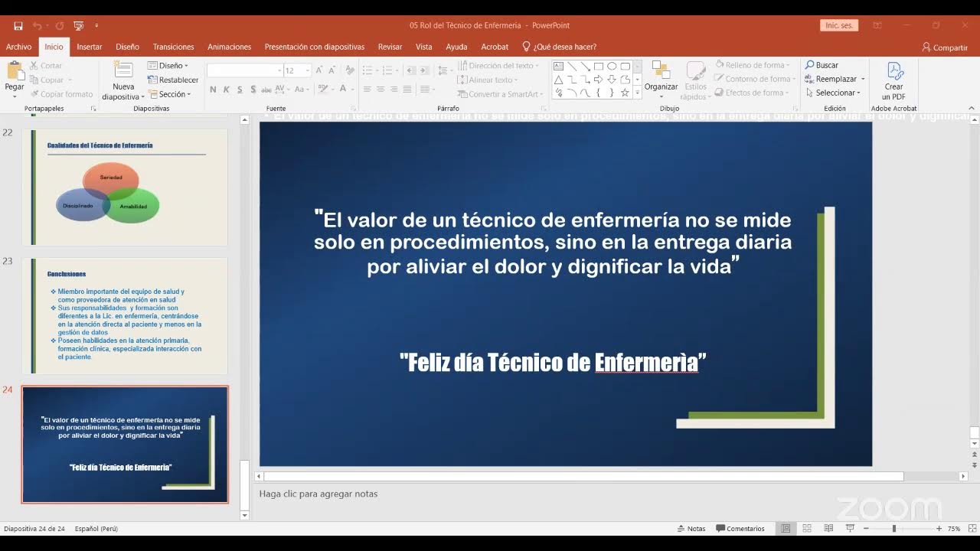The width and height of the screenshot is (980, 551).
Task: Toggle strikethrough abc formatting
Action: coord(266,90)
